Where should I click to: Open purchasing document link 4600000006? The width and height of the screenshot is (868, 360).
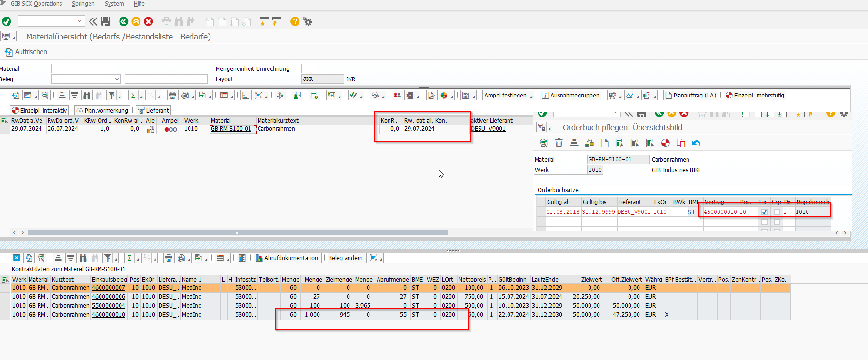pos(109,297)
